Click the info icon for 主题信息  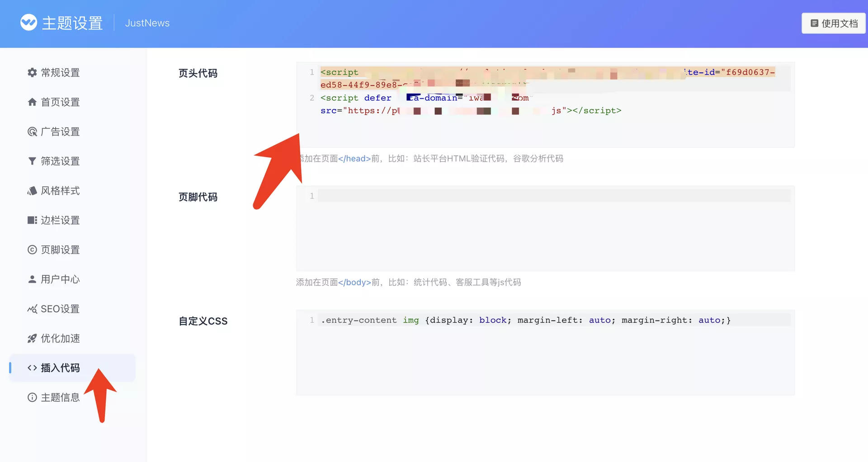click(x=32, y=397)
